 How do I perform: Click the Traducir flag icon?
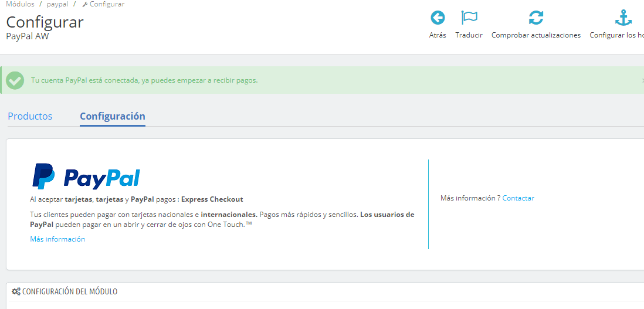[x=469, y=18]
